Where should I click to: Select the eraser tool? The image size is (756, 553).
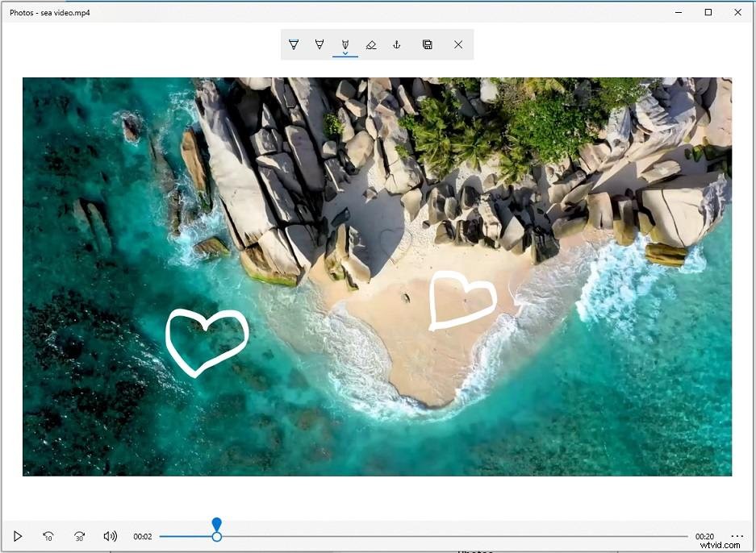point(371,44)
